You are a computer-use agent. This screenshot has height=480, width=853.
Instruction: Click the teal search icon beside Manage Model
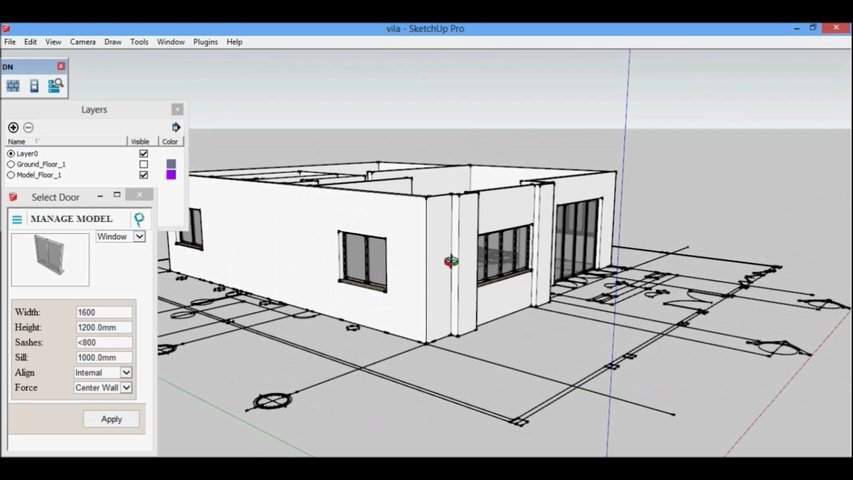pos(139,218)
